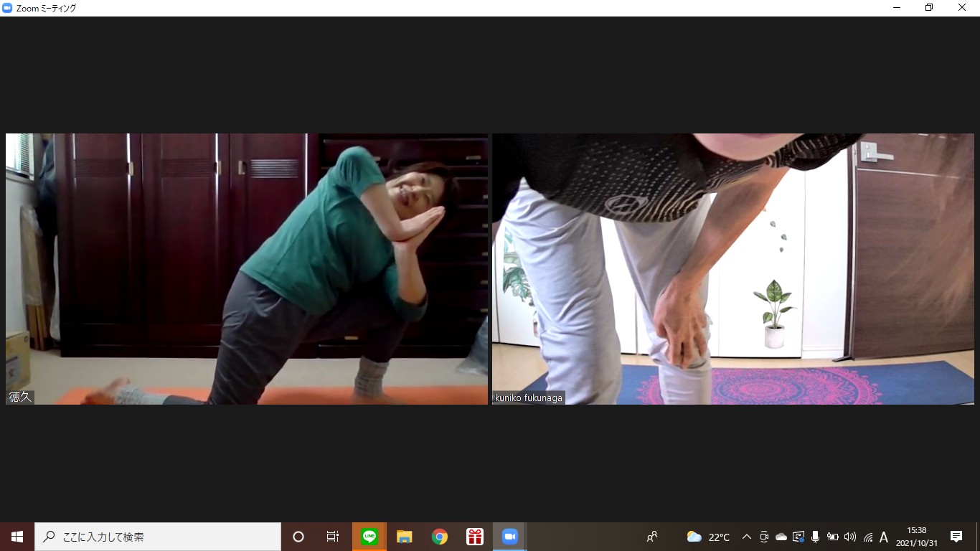Image resolution: width=980 pixels, height=551 pixels.
Task: Open Google Chrome from the taskbar
Action: [x=440, y=537]
